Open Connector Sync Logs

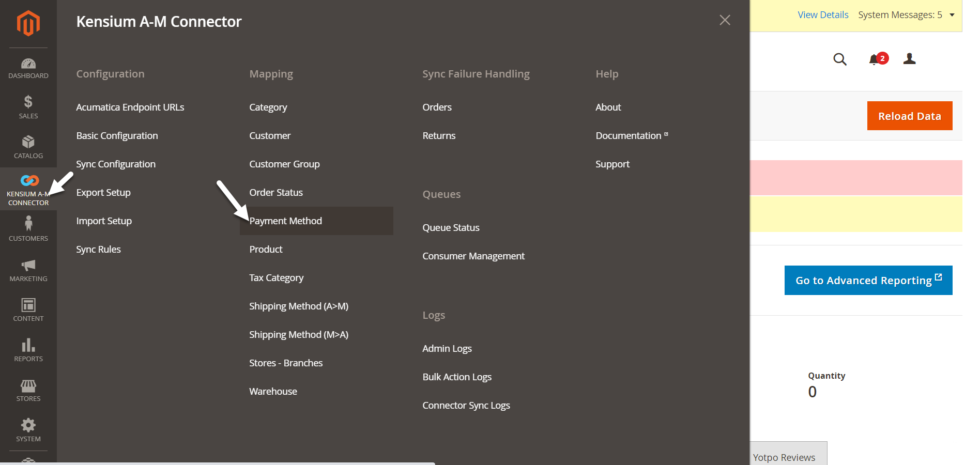pos(466,406)
